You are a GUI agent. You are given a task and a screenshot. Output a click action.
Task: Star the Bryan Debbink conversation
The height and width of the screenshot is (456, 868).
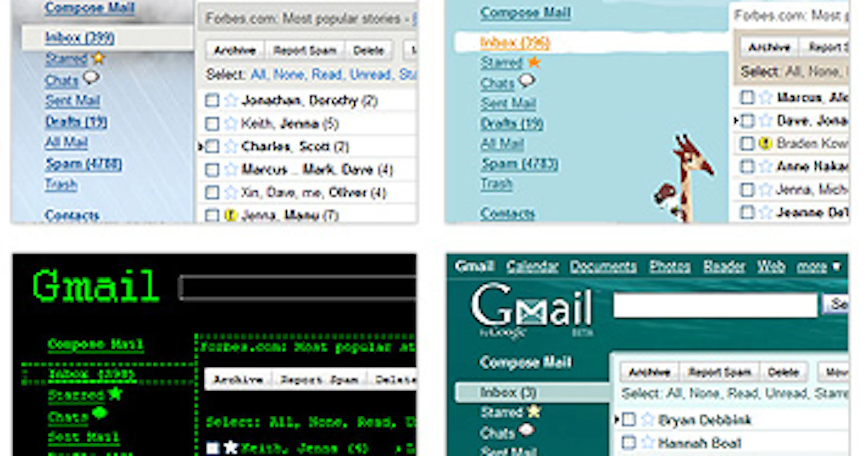[647, 420]
